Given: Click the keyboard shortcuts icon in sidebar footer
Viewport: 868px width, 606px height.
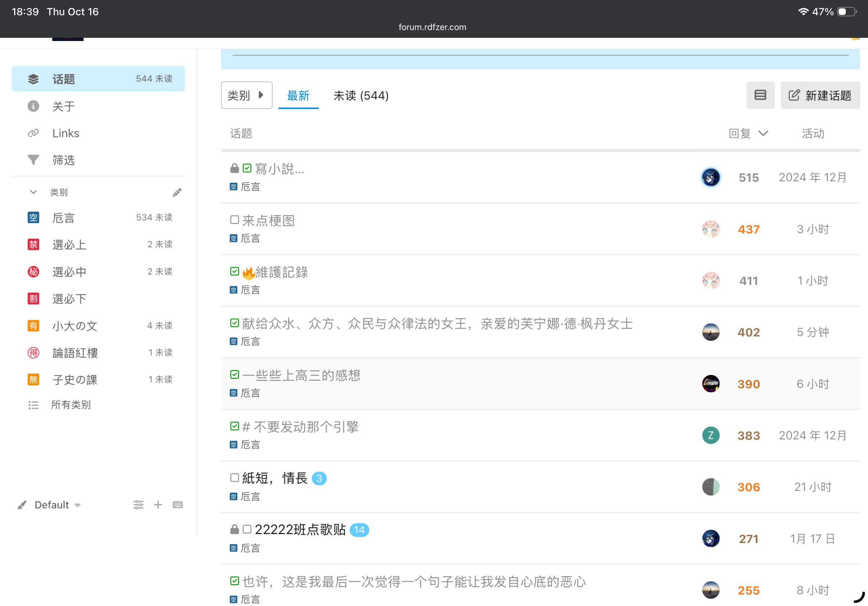Looking at the screenshot, I should click(x=178, y=505).
